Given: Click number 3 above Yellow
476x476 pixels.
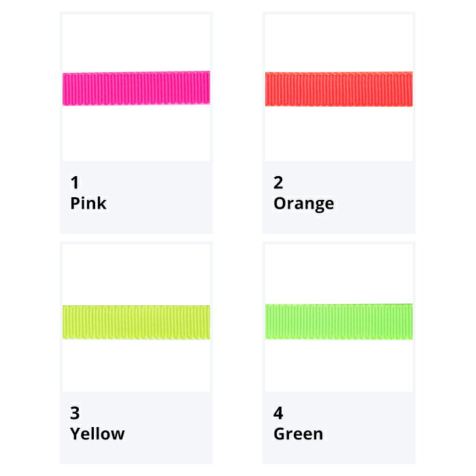Looking at the screenshot, I should coord(75,413).
